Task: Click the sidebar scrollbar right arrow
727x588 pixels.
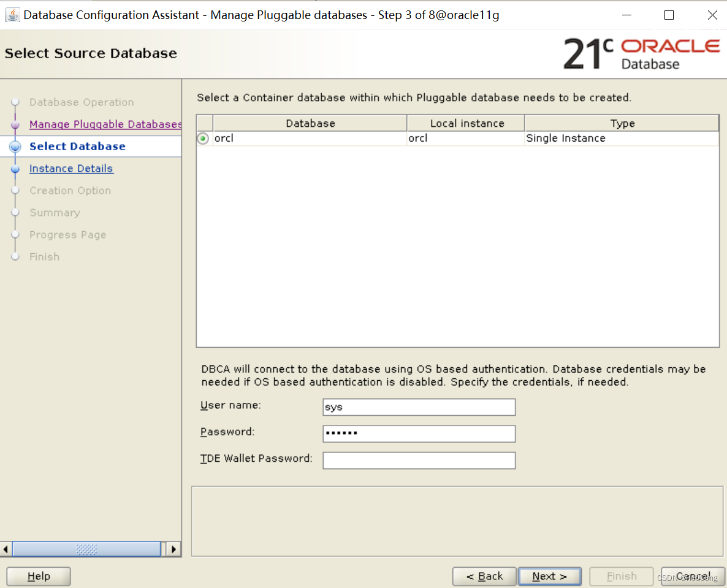Action: point(173,549)
